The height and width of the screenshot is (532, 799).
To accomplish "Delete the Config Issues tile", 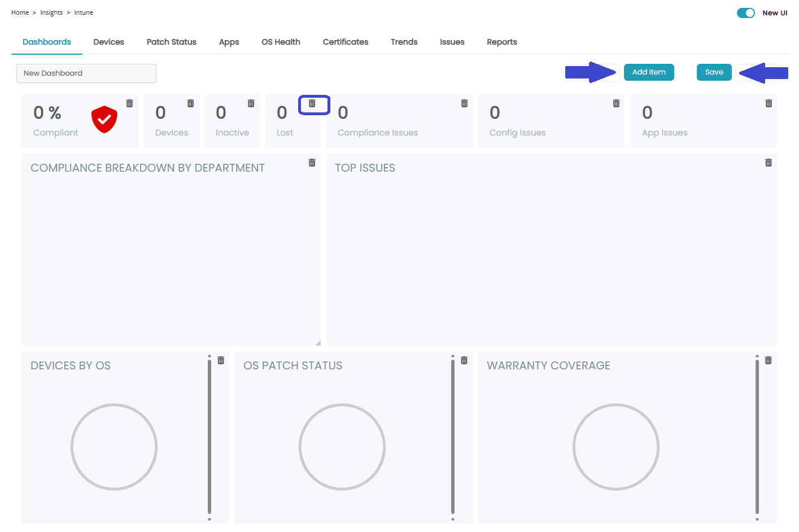I will pos(616,103).
